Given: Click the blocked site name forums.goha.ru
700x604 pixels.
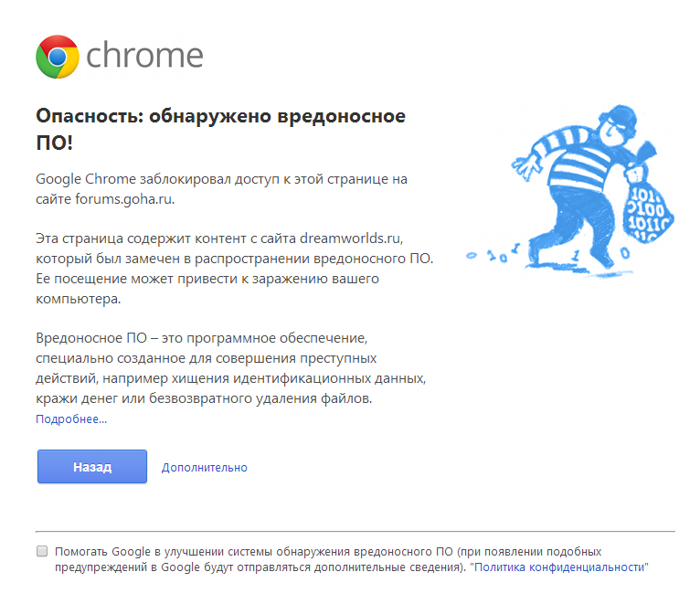Looking at the screenshot, I should [123, 199].
